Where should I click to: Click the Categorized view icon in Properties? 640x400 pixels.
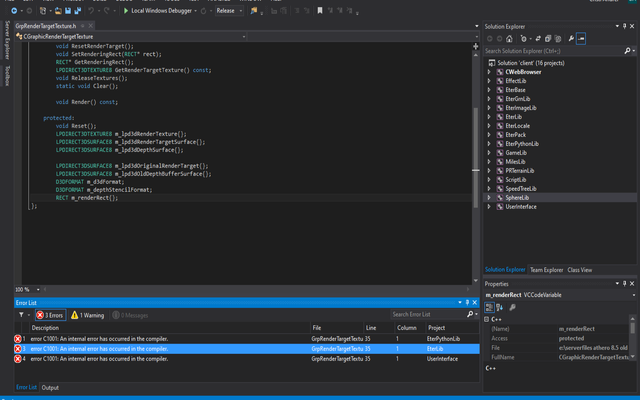tap(489, 307)
